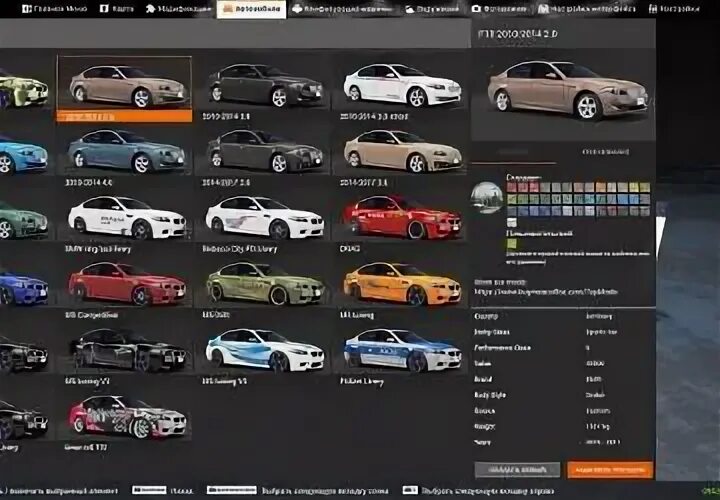
Task: Switch to the dimmed left tab under the preview
Action: (513, 152)
